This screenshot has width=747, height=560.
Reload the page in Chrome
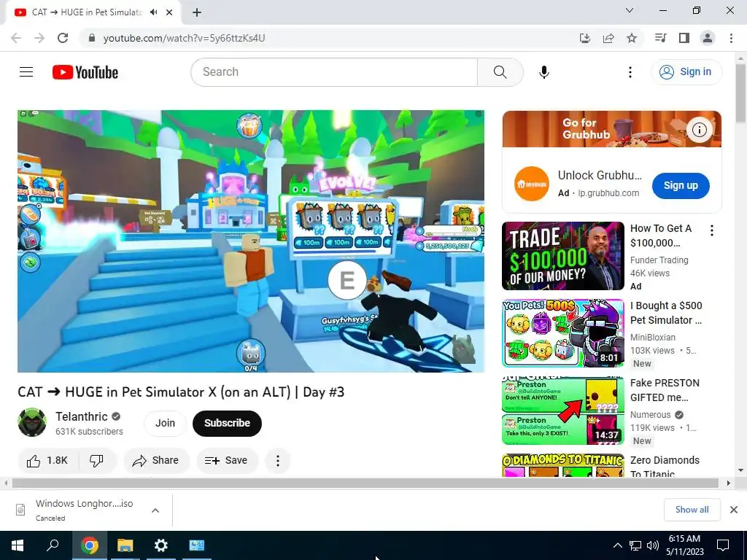63,38
